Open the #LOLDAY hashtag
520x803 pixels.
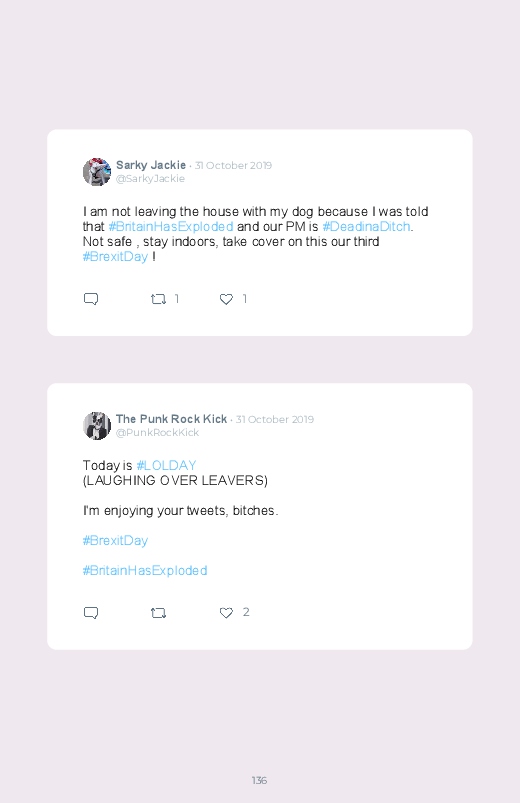coord(167,466)
